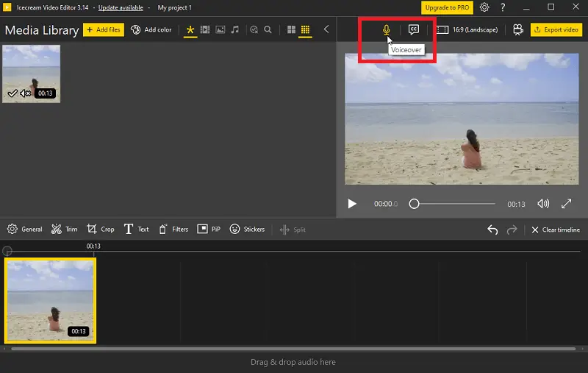588x373 pixels.
Task: Click the Icecream Video Editor logo icon
Action: (7, 7)
